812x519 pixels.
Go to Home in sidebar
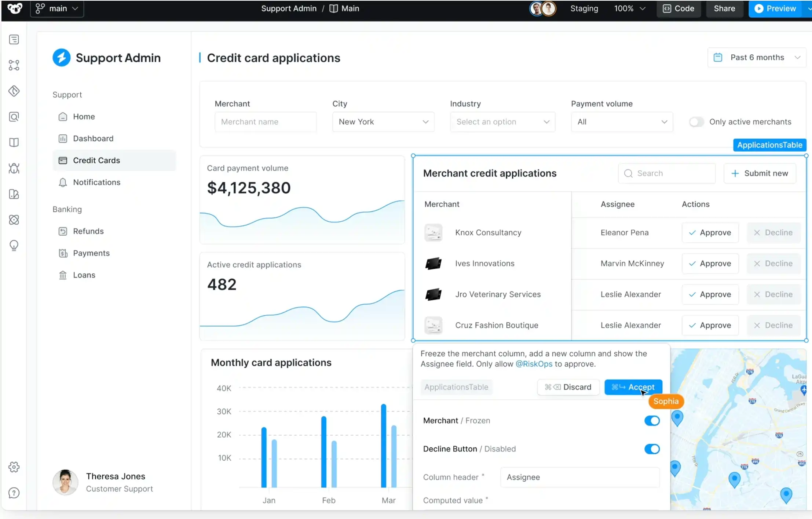coord(114,117)
